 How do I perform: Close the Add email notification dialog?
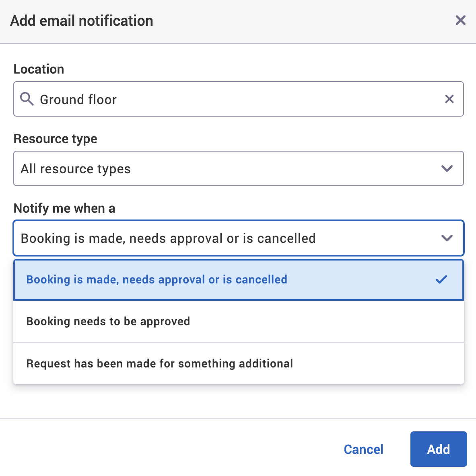click(x=460, y=20)
